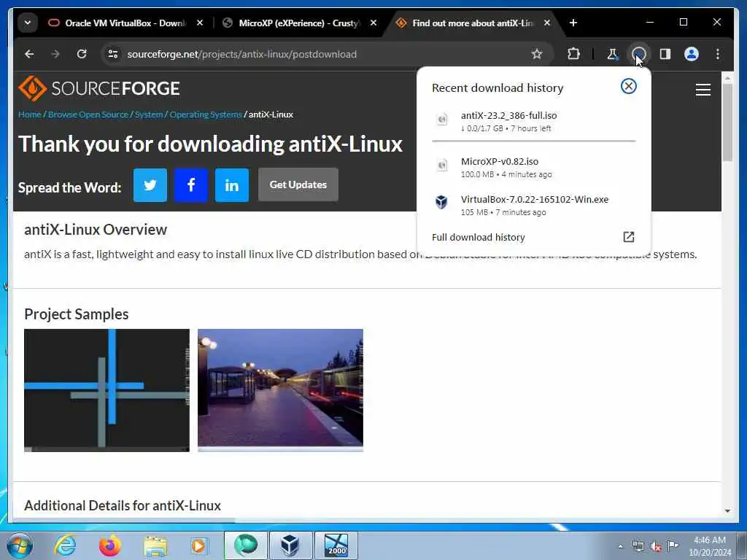Click the MicroXP iso file icon
The height and width of the screenshot is (560, 747).
point(441,165)
